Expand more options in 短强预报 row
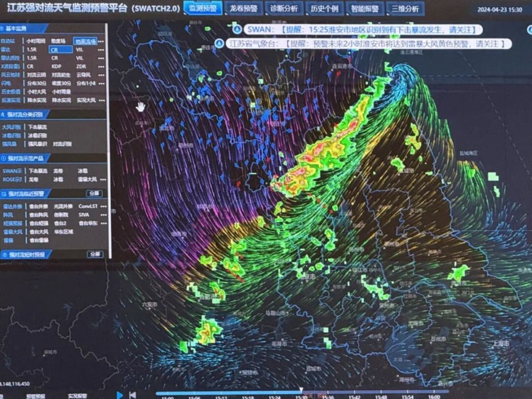Screen dimensions: 532x399 point(104,223)
